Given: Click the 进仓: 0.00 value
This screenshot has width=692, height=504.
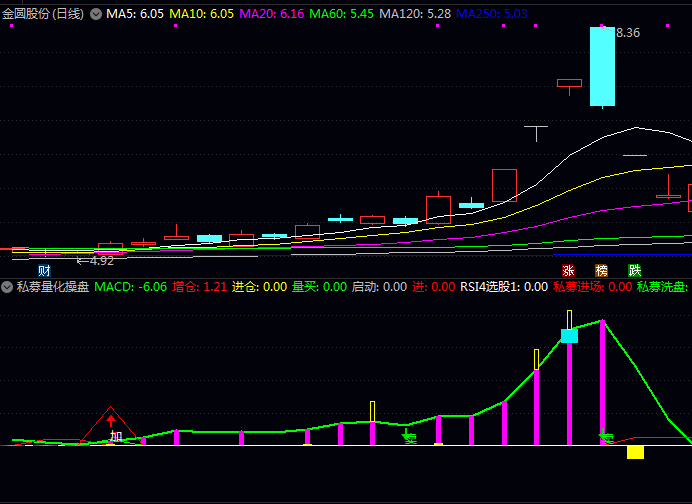Looking at the screenshot, I should [x=260, y=287].
